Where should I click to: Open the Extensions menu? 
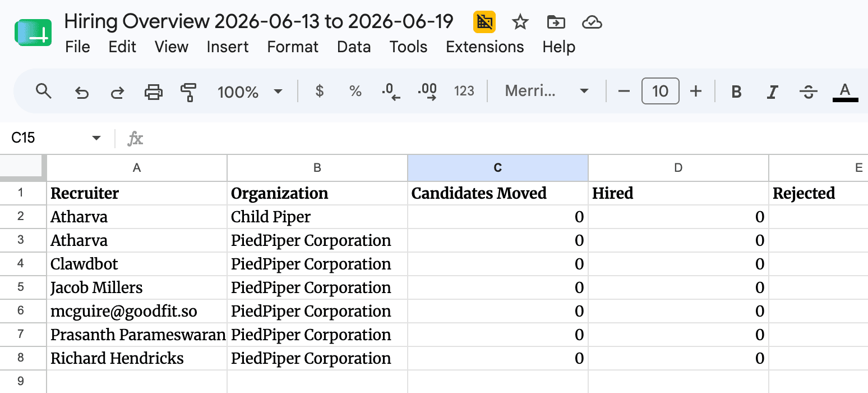484,47
